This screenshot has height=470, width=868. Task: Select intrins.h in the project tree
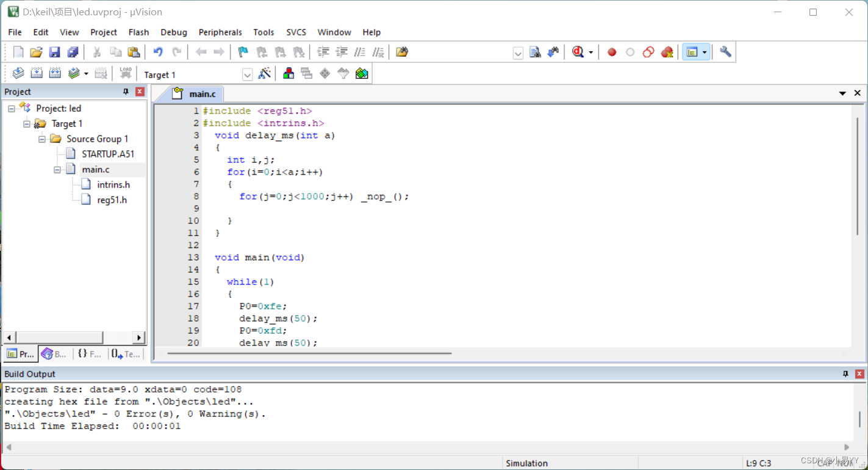click(x=113, y=185)
